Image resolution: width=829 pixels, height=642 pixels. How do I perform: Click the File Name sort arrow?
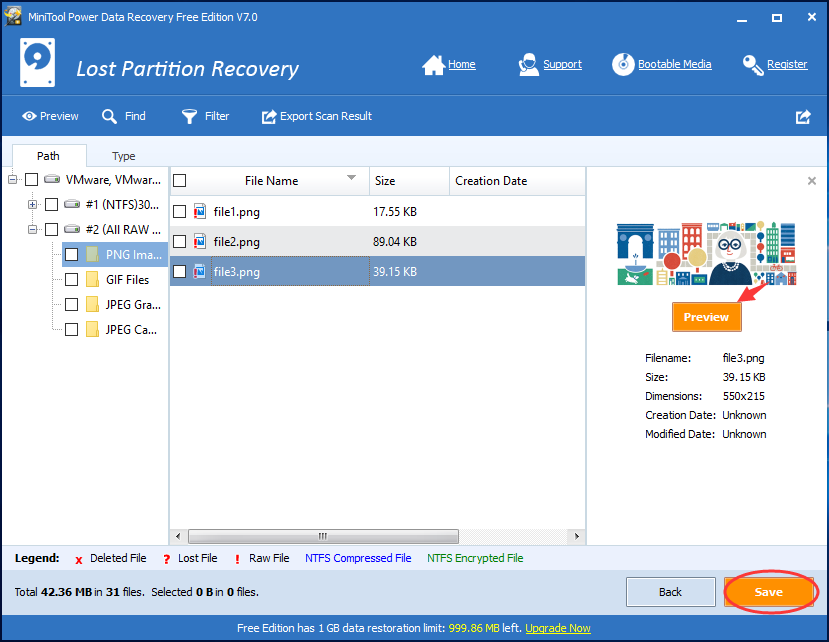click(x=351, y=178)
